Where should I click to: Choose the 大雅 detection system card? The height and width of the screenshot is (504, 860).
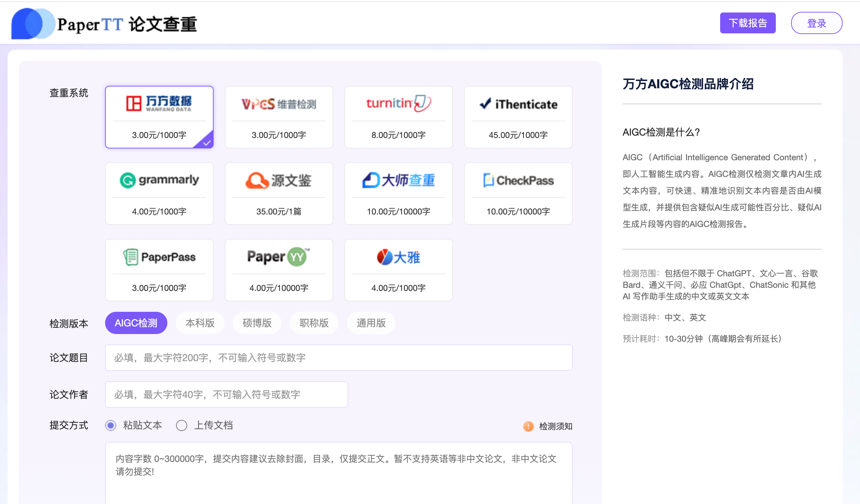(399, 270)
